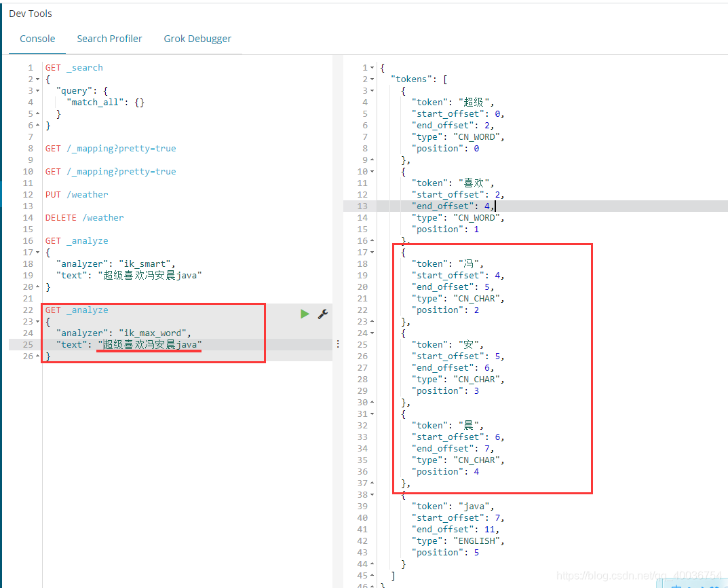Fold the 安 token object at response line 24
Viewport: 728px width, 588px height.
[372, 333]
